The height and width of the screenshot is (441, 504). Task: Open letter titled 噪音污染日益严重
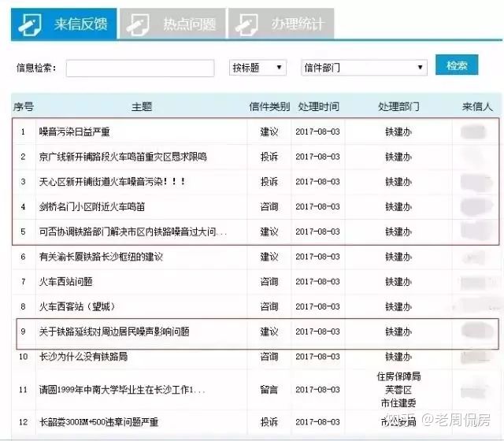tap(75, 132)
